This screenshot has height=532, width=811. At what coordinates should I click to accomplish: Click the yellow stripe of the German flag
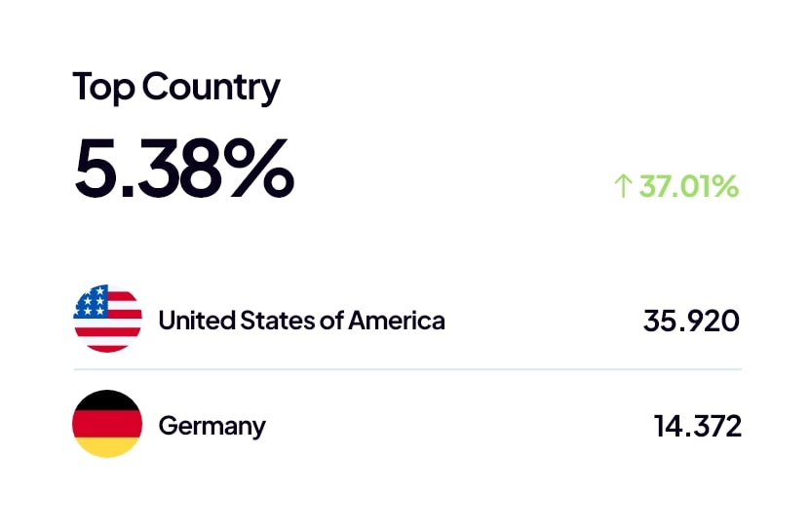point(107,447)
